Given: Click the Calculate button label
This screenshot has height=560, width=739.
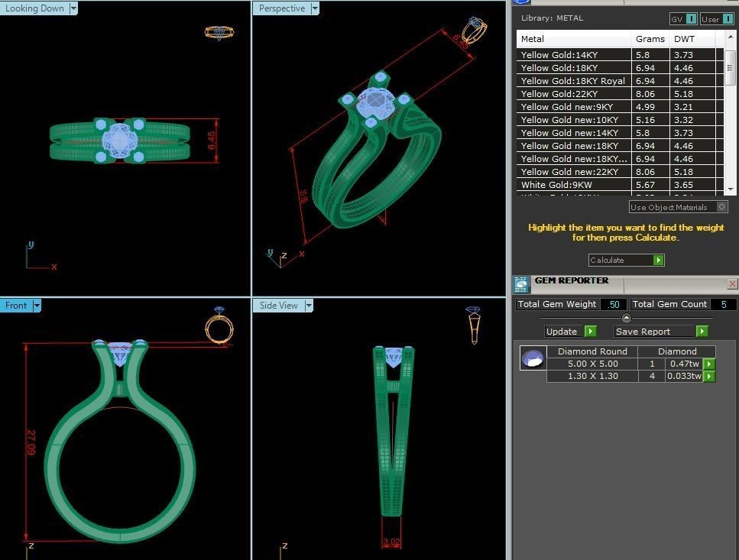Looking at the screenshot, I should 607,260.
